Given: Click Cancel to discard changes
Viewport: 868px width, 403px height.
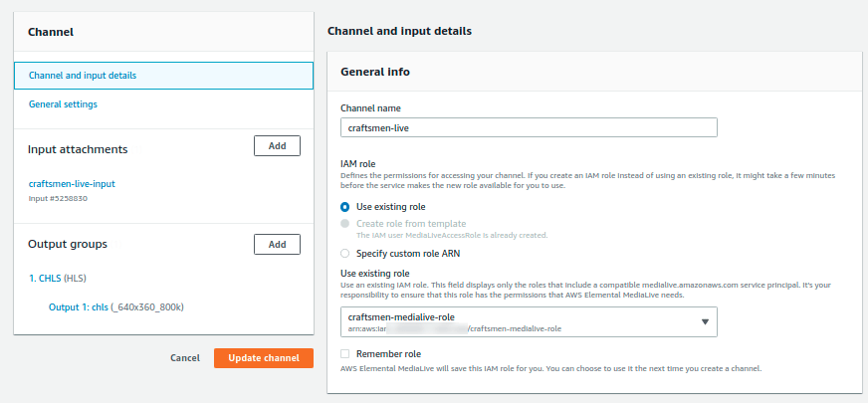Looking at the screenshot, I should (x=185, y=358).
